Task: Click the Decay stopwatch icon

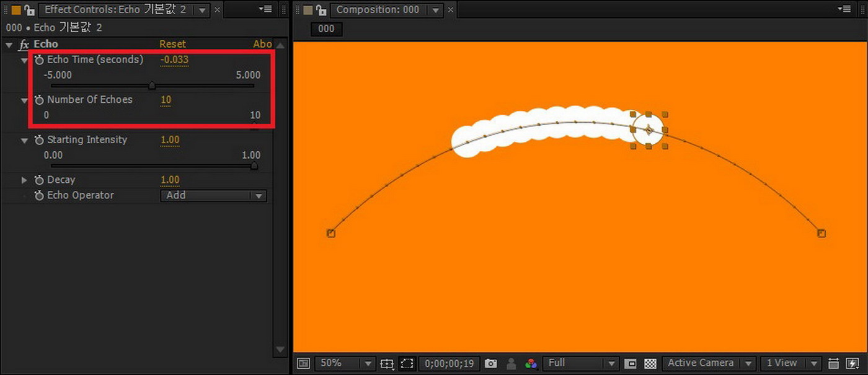Action: [40, 180]
